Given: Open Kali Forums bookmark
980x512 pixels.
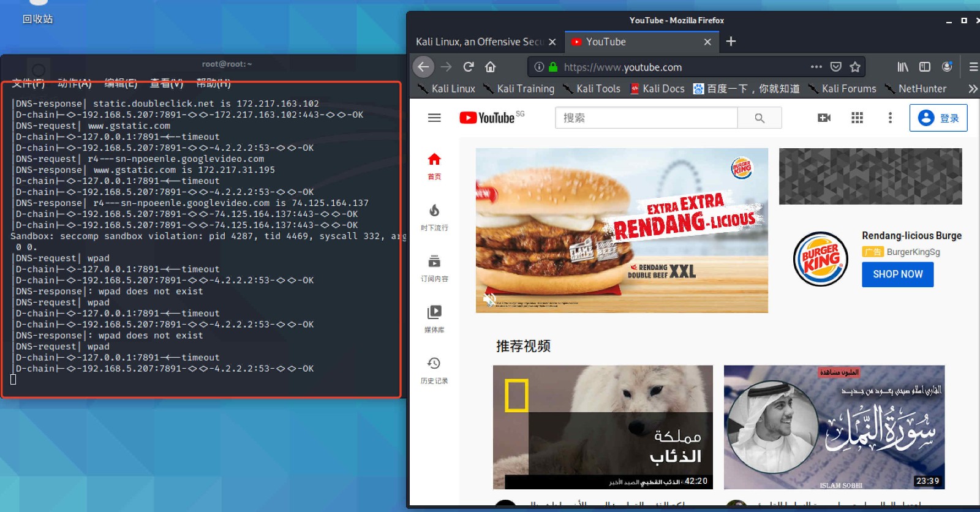Looking at the screenshot, I should point(842,89).
